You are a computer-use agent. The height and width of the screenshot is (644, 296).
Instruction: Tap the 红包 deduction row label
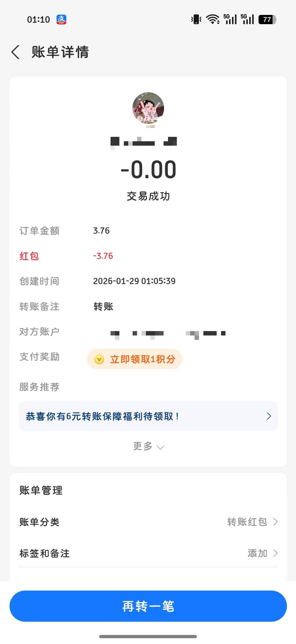click(29, 256)
